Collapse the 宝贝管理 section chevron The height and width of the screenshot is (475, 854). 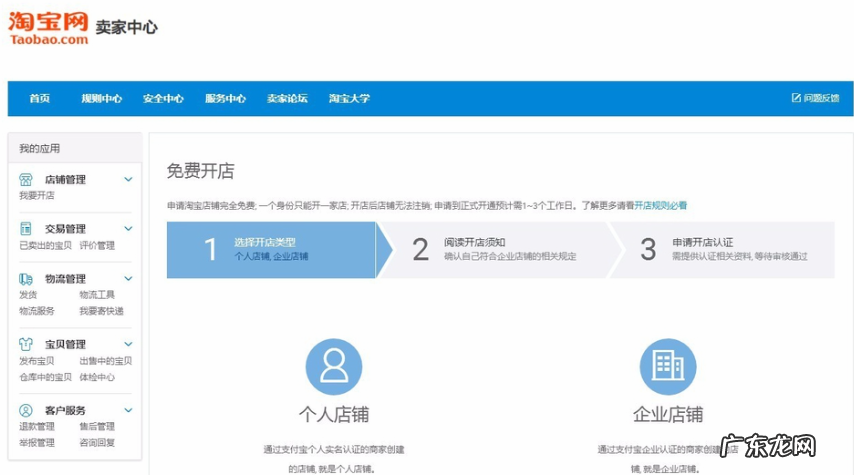128,344
